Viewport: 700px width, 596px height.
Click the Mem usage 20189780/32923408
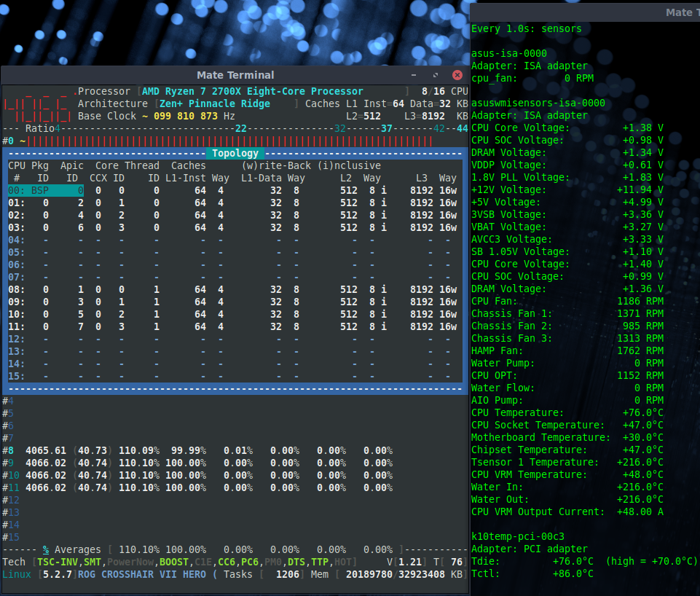click(x=395, y=575)
